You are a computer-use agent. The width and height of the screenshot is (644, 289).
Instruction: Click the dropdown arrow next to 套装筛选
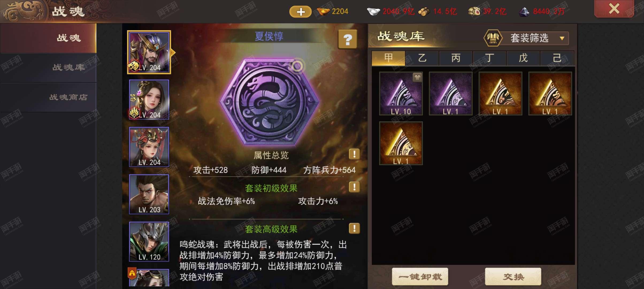(x=562, y=38)
